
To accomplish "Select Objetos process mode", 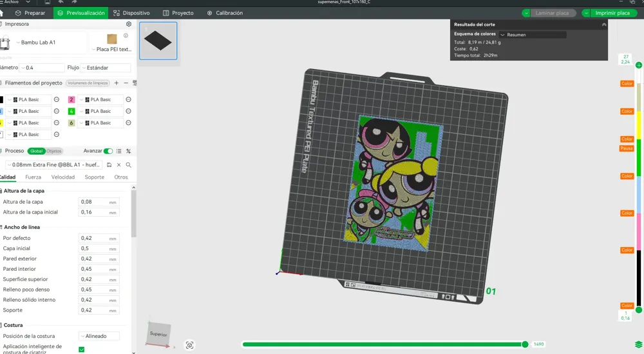I will point(54,151).
